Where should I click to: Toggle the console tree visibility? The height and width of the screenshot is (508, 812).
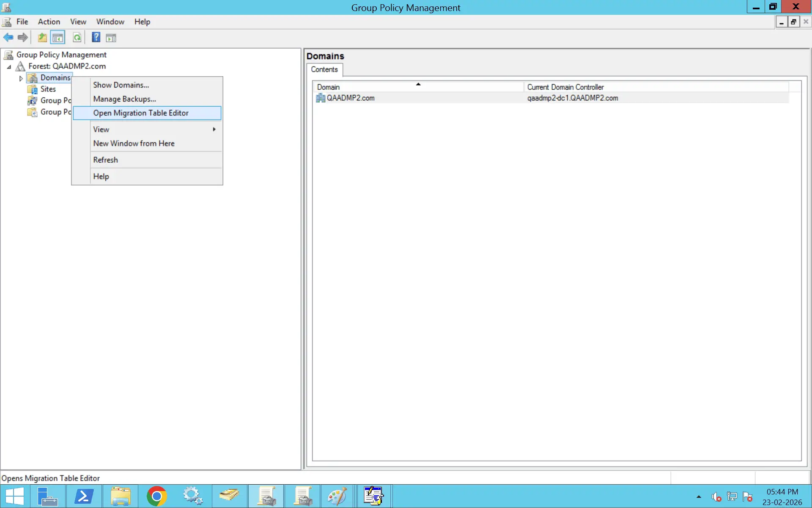coord(58,37)
